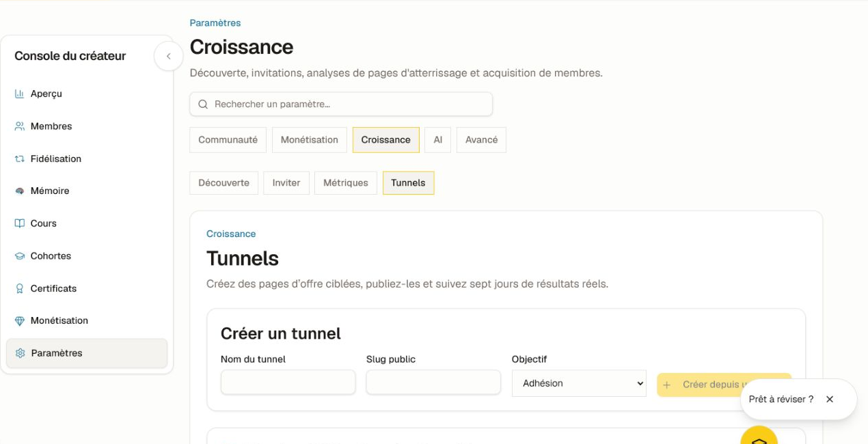Select the Métriques sub-tab
868x444 pixels.
[x=346, y=183]
